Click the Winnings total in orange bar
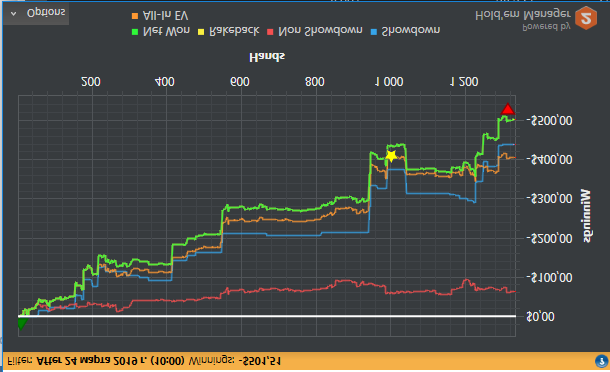The image size is (610, 372). point(235,361)
